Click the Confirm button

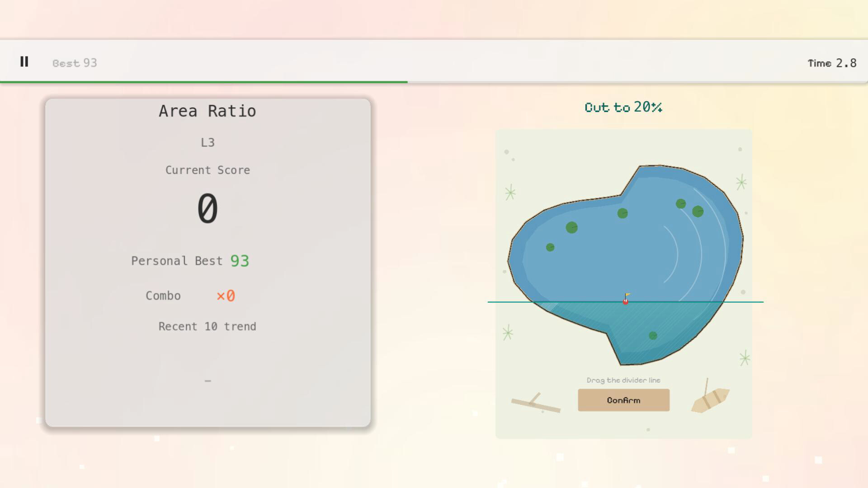(x=623, y=400)
